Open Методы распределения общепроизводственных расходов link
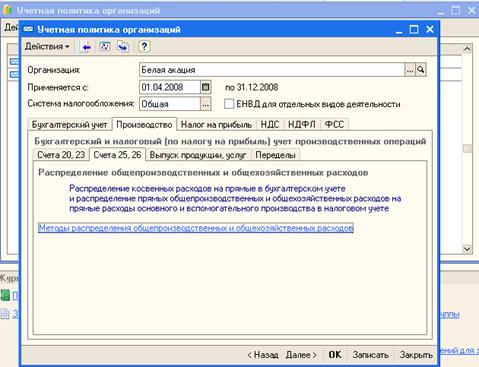The height and width of the screenshot is (367, 479). tap(196, 228)
